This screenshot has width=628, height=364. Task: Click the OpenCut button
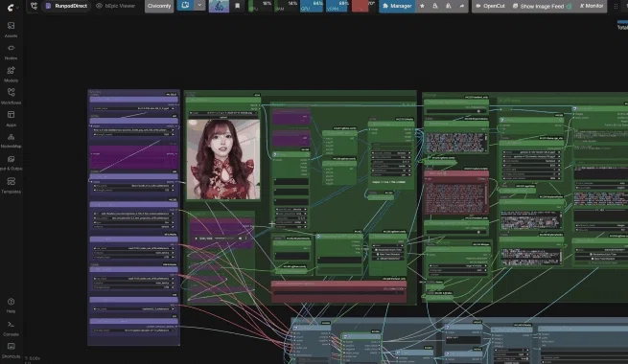[490, 6]
